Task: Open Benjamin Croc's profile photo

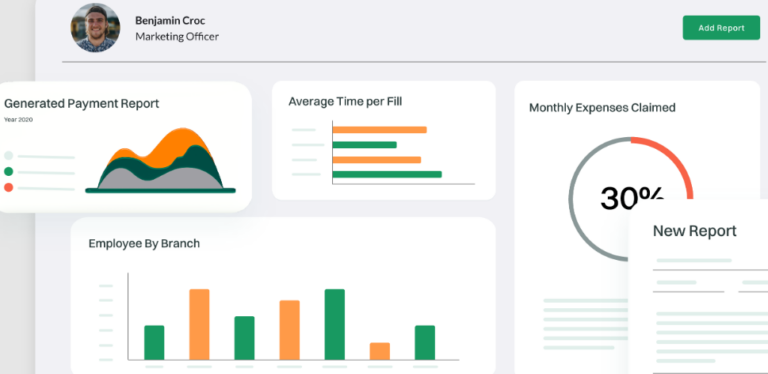Action: 96,27
